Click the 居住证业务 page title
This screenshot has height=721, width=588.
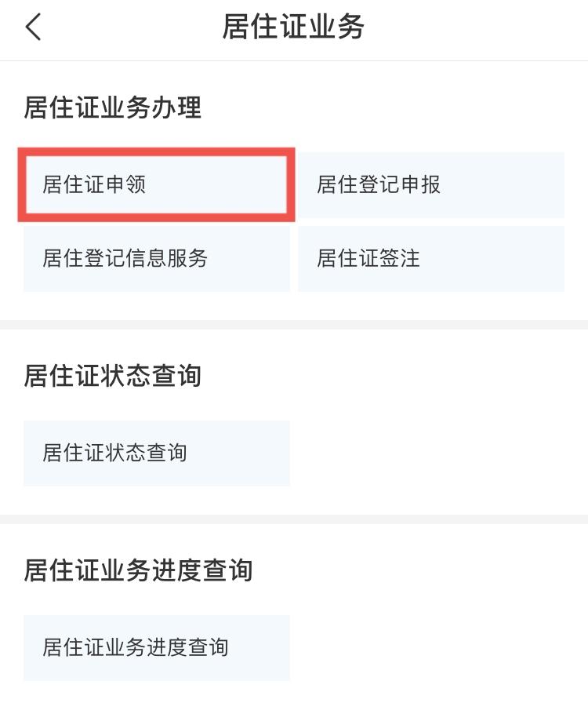pos(294,27)
